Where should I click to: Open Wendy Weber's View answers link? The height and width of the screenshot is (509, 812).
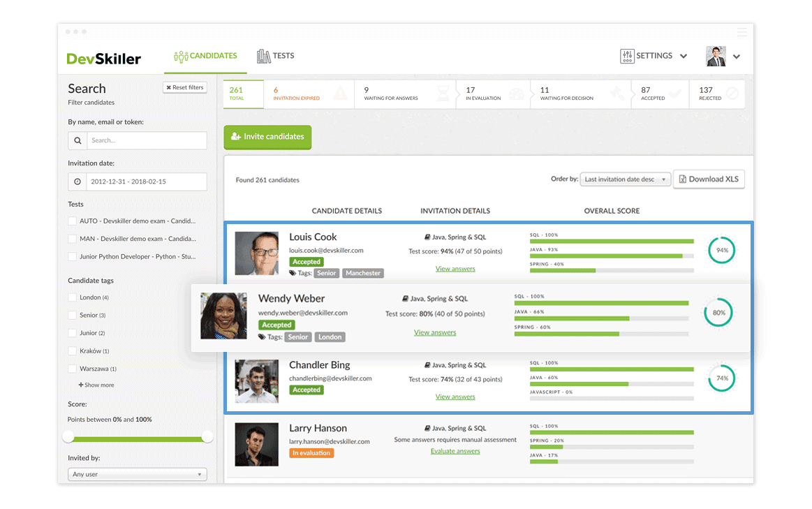tap(435, 332)
